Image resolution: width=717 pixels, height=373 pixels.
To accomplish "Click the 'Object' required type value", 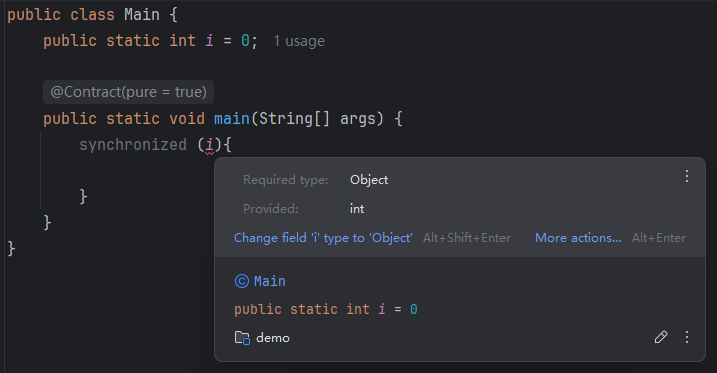I will (369, 180).
